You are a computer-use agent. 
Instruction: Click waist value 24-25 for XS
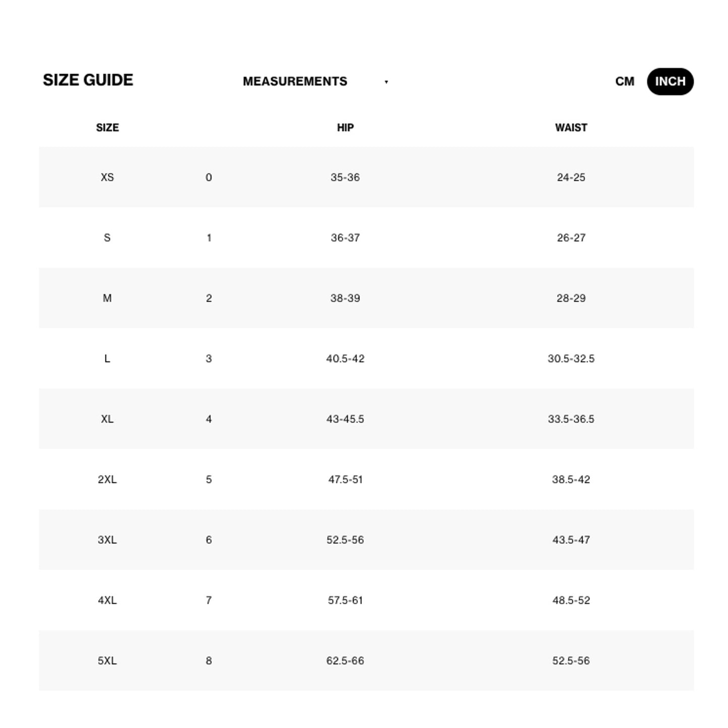coord(571,177)
